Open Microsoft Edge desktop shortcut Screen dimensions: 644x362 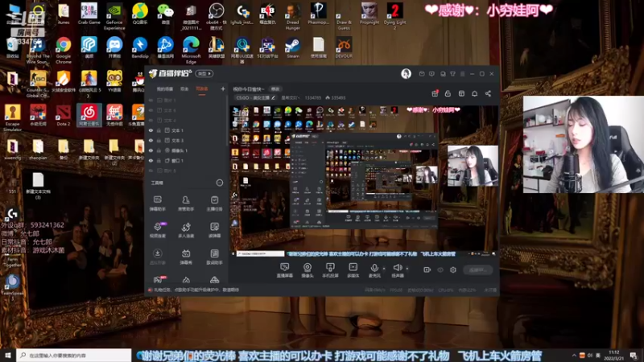coord(191,51)
